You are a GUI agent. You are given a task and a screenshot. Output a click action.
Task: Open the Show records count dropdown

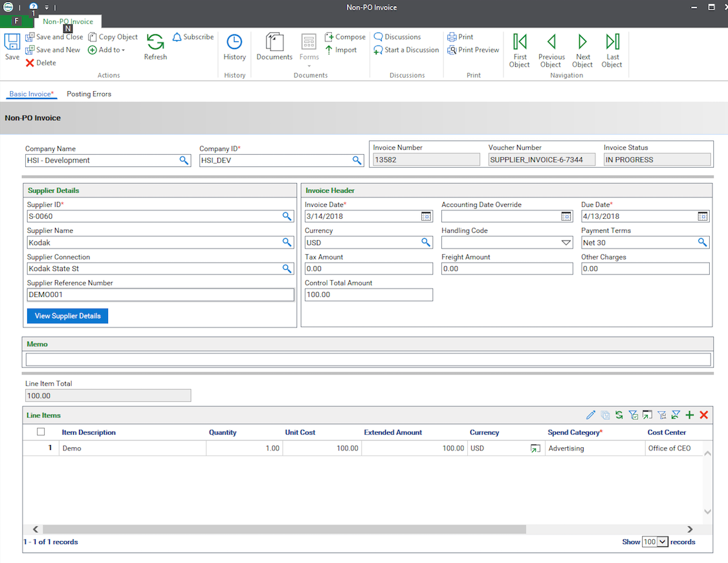(655, 542)
